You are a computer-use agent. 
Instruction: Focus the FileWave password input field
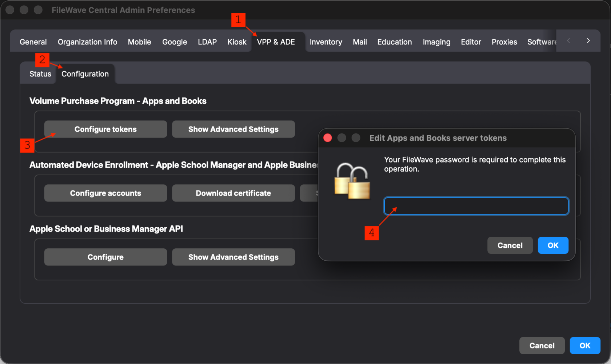click(476, 206)
